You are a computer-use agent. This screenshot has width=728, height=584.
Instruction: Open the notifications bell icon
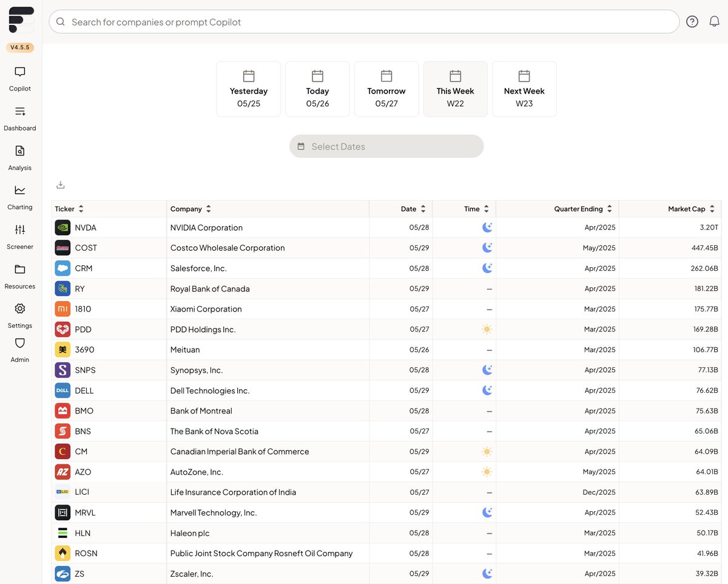point(715,22)
